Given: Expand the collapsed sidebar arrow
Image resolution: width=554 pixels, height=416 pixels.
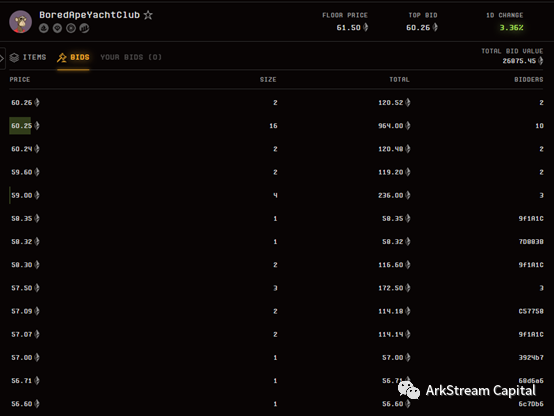Looking at the screenshot, I should pyautogui.click(x=2, y=58).
